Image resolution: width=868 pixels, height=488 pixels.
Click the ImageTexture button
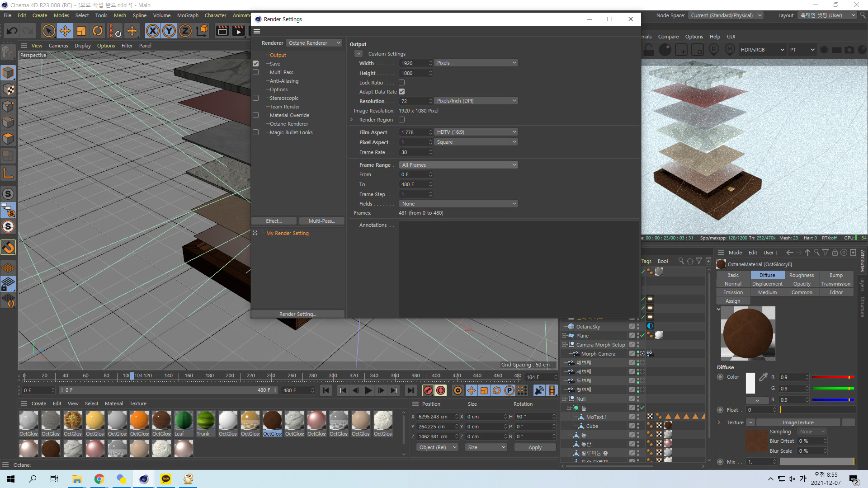798,422
